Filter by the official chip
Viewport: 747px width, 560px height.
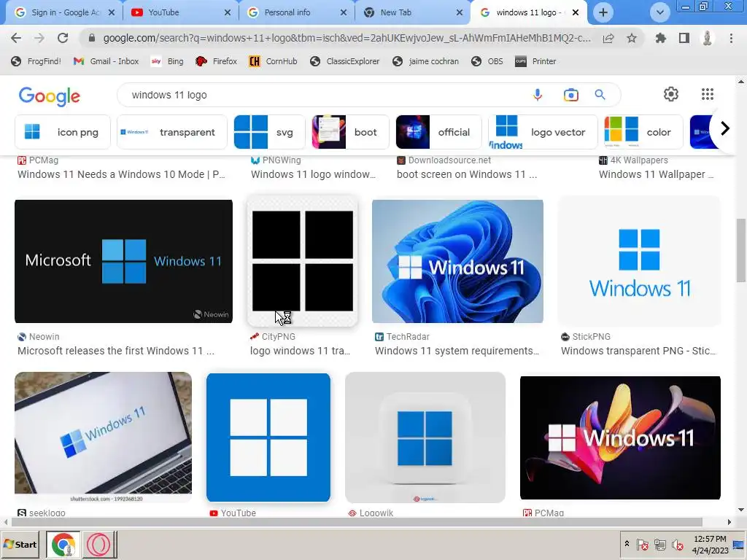click(438, 132)
